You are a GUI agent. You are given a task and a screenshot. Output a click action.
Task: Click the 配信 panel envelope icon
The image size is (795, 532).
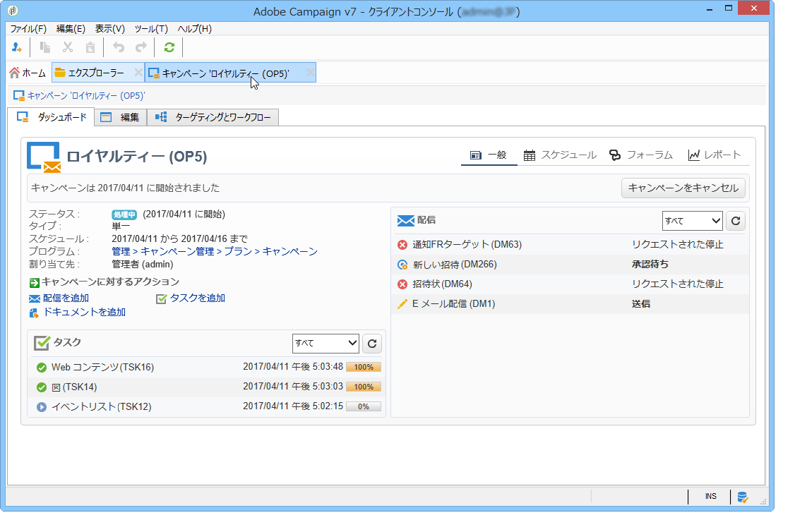(x=405, y=220)
